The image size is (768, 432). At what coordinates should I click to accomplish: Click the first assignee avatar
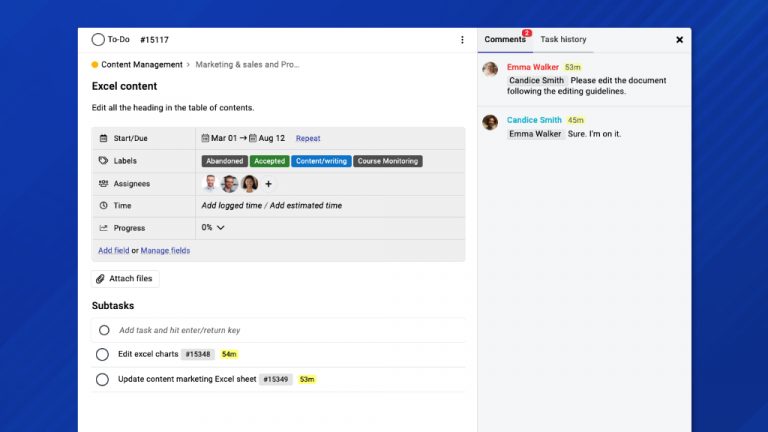click(x=210, y=184)
